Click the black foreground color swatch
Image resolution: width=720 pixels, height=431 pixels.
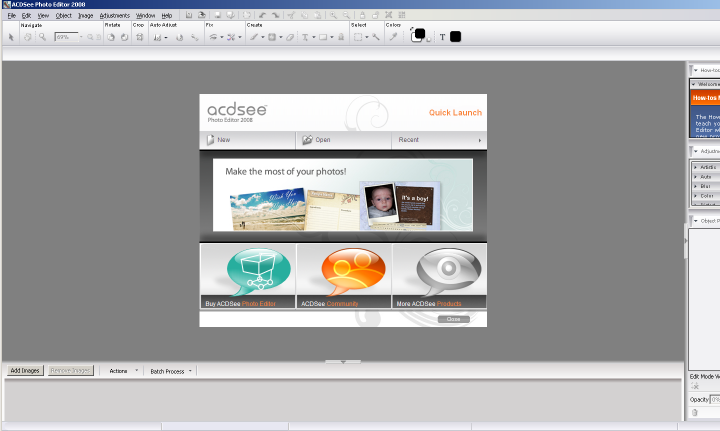click(418, 34)
